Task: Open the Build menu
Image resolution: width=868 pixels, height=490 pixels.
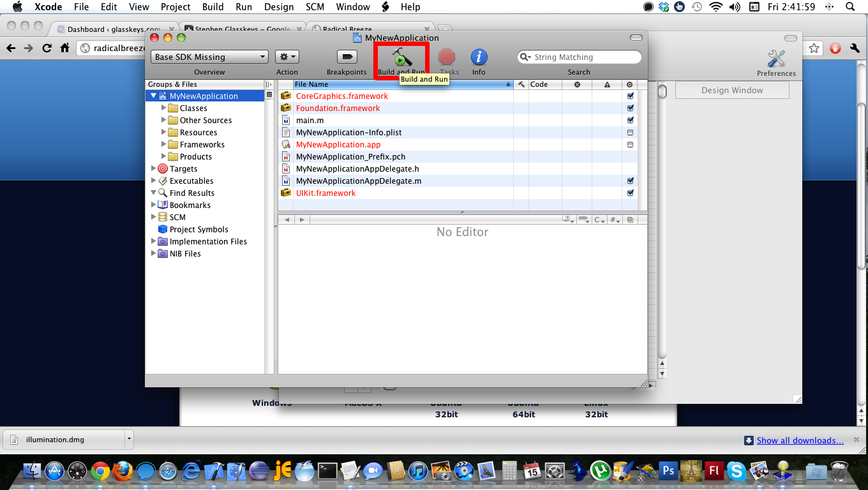Action: [213, 7]
